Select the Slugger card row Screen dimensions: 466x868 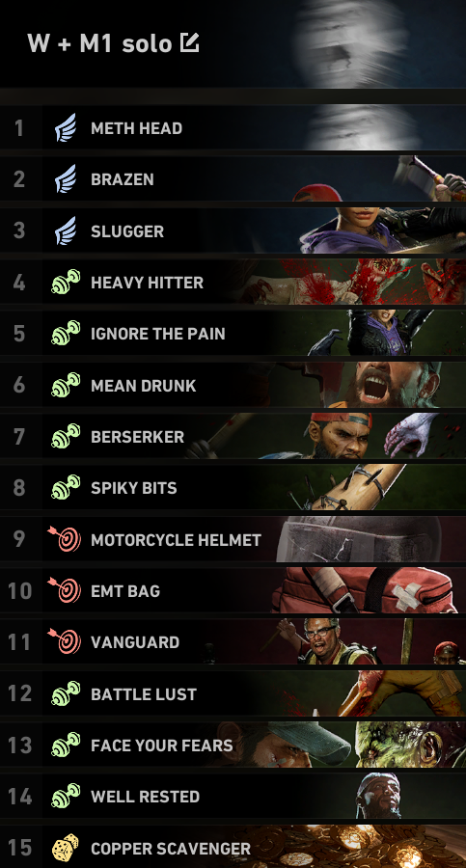[x=233, y=231]
